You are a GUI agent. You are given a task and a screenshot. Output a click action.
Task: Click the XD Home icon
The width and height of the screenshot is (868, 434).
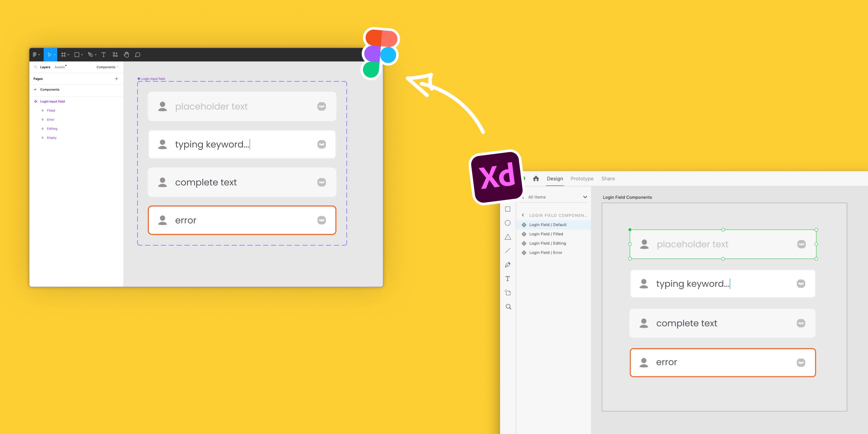pos(536,179)
